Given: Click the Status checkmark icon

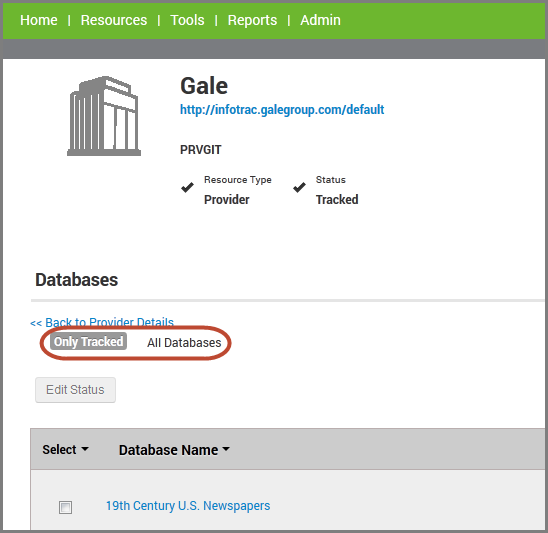Looking at the screenshot, I should [299, 188].
